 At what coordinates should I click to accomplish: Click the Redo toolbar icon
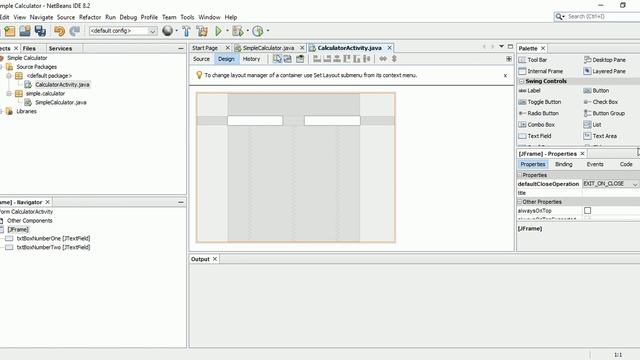tap(75, 31)
